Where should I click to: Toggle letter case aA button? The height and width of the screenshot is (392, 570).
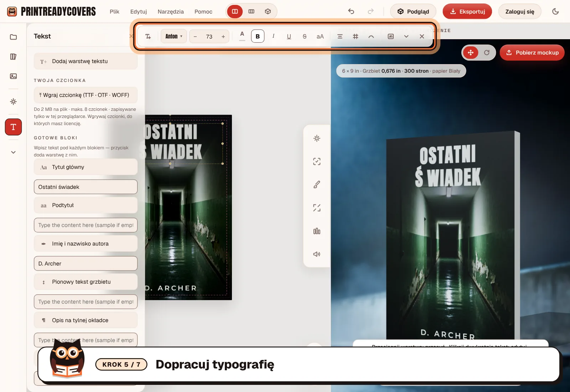pos(320,36)
